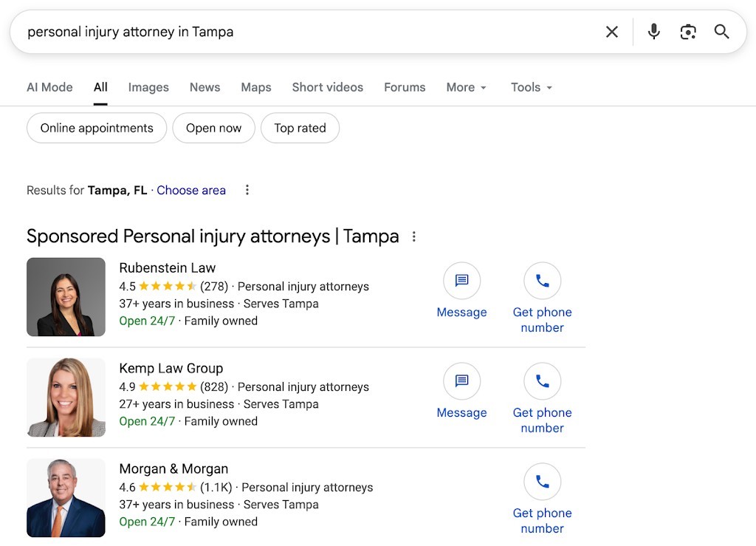Screen dimensions: 756x546
Task: Click the magnifying glass search icon
Action: pyautogui.click(x=721, y=32)
